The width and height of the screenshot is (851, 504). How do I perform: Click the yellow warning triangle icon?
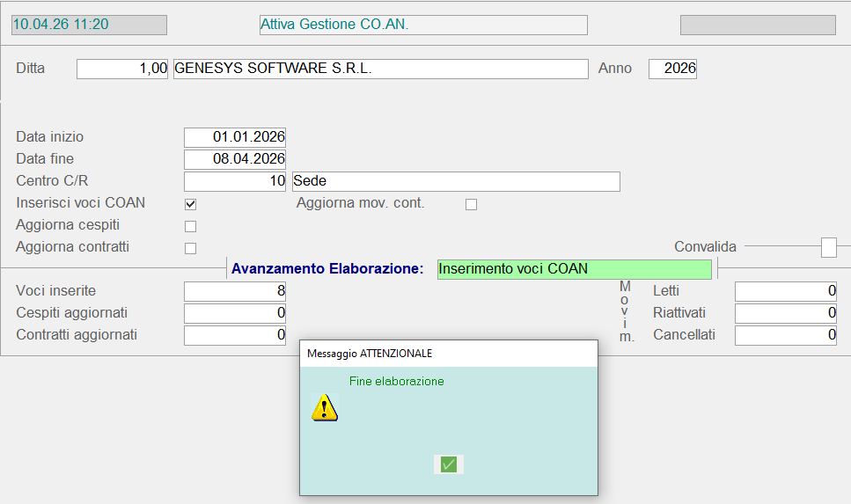coord(325,407)
